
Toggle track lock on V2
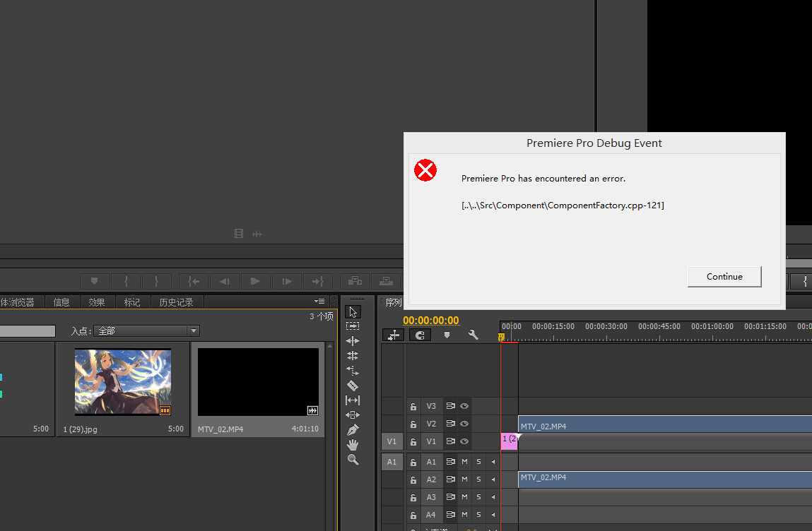(x=413, y=424)
